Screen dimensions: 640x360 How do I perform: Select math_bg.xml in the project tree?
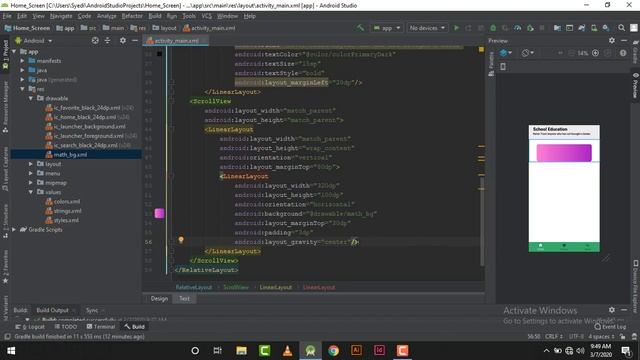tap(70, 155)
